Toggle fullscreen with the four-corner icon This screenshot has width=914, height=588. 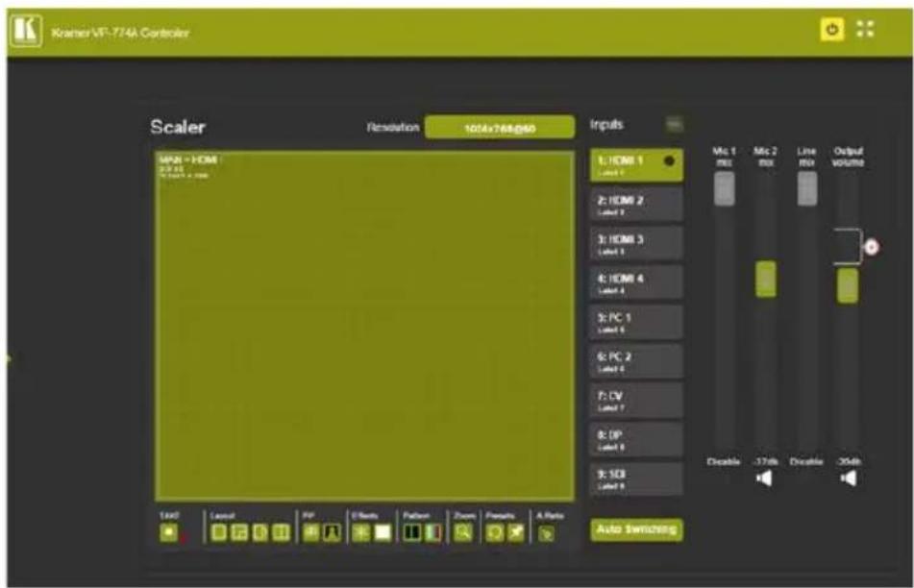coord(865,29)
